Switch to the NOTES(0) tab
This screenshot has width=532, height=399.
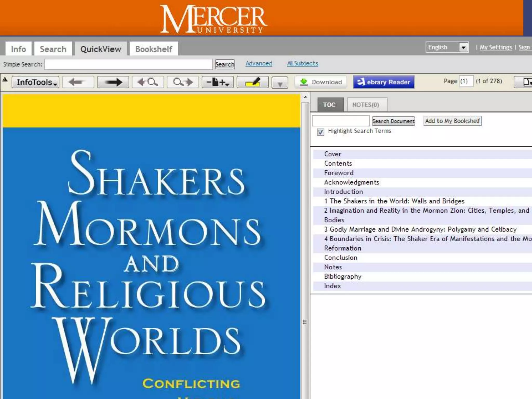click(366, 105)
